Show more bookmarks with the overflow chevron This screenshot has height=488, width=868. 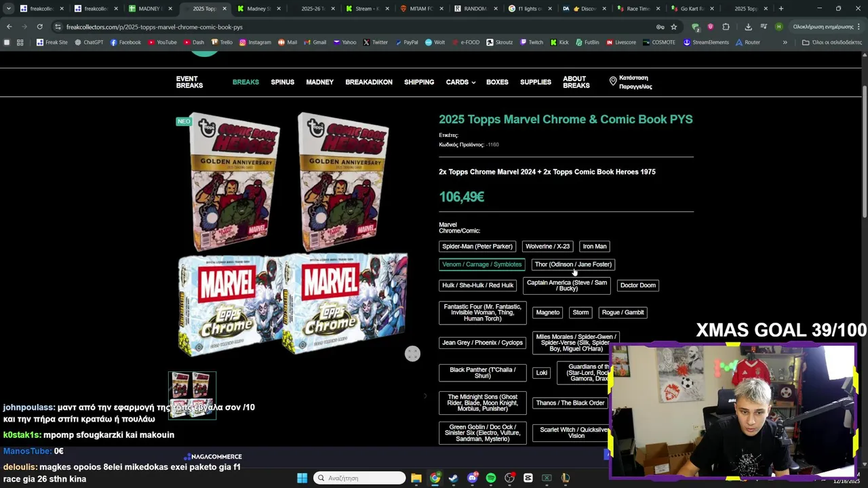tap(785, 42)
